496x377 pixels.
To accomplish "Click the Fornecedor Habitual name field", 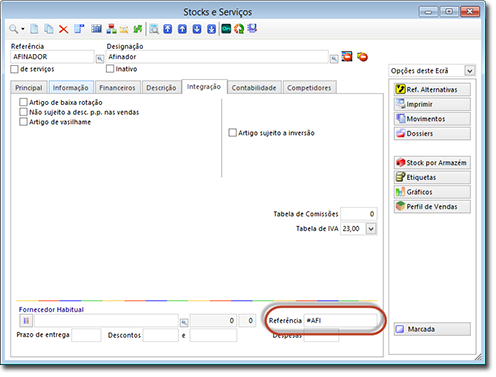I will click(x=106, y=321).
